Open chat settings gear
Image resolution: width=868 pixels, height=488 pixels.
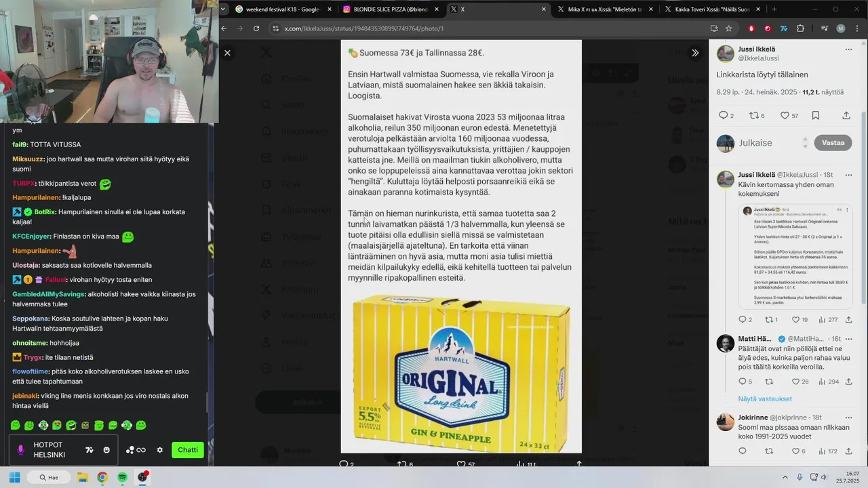pyautogui.click(x=160, y=449)
